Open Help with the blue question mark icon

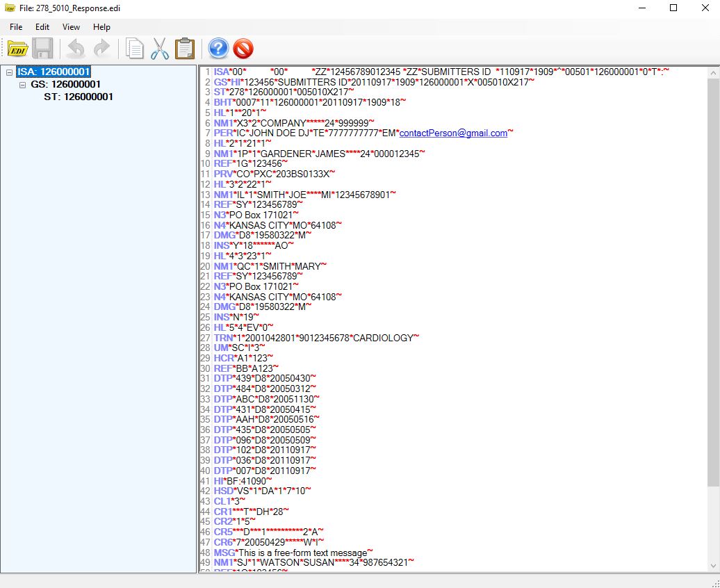218,48
